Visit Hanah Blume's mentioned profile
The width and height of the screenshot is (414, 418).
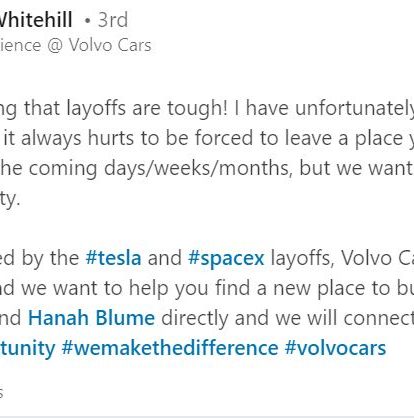coord(91,318)
